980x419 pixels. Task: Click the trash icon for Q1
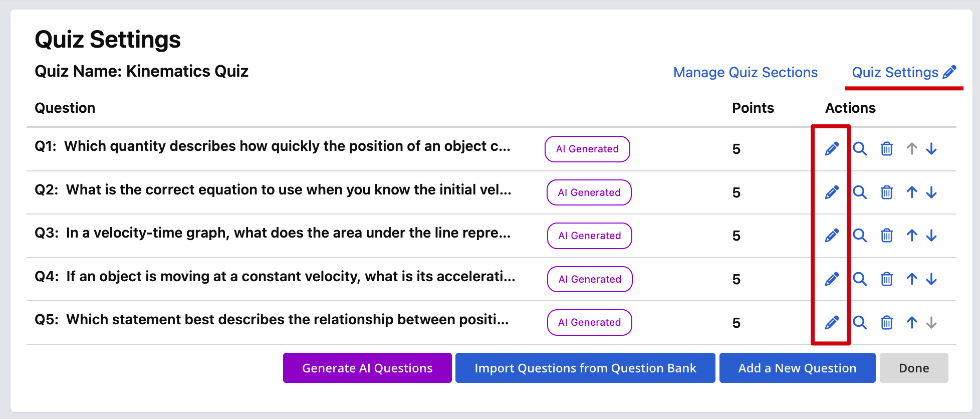[x=887, y=149]
